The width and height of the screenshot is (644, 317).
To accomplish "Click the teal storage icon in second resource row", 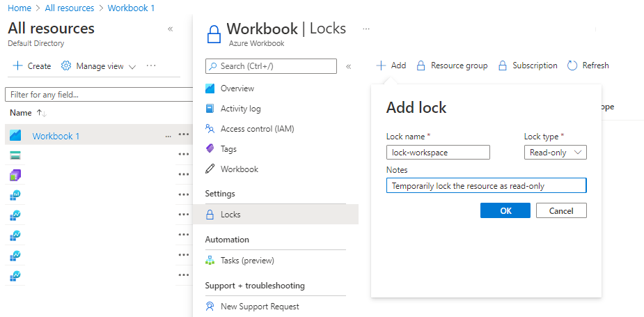I will pos(15,155).
